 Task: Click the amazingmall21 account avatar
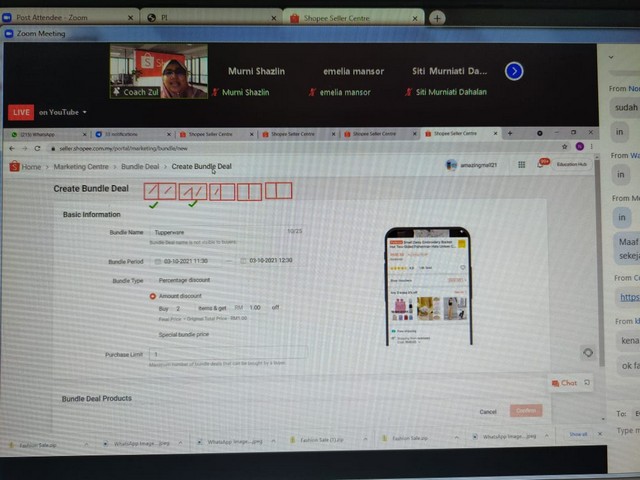coord(451,165)
